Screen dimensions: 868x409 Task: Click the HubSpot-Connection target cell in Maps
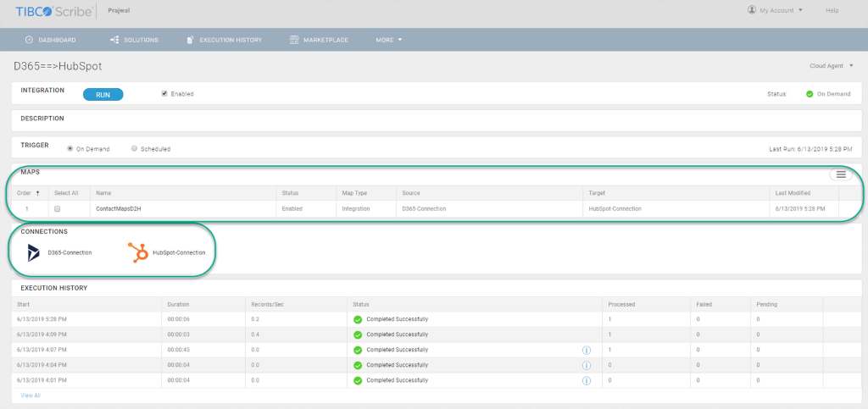coord(615,209)
